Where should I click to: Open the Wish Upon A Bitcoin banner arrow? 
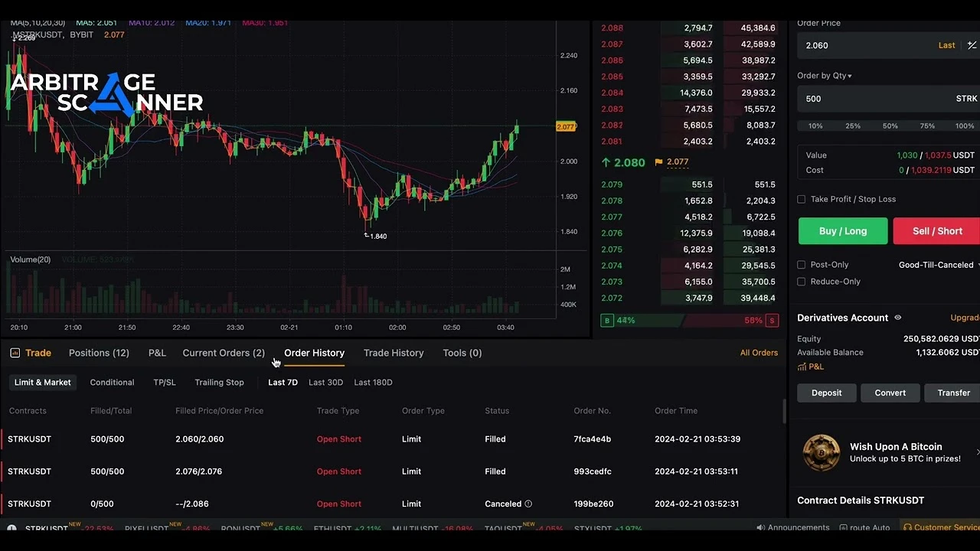[x=977, y=452]
